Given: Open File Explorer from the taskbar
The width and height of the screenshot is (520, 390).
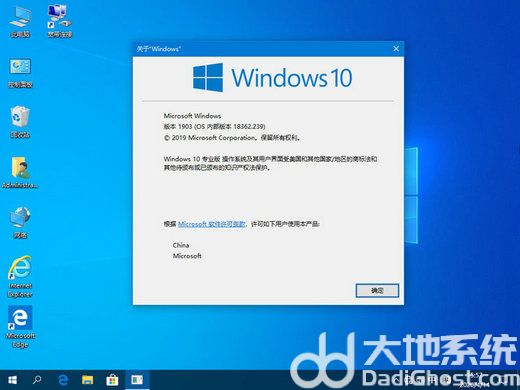Looking at the screenshot, I should click(88, 380).
